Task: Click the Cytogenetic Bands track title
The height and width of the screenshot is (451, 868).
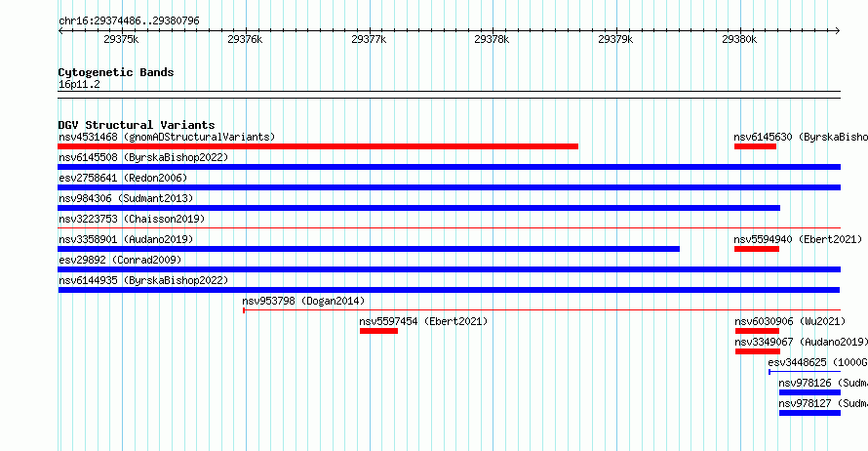Action: 116,72
